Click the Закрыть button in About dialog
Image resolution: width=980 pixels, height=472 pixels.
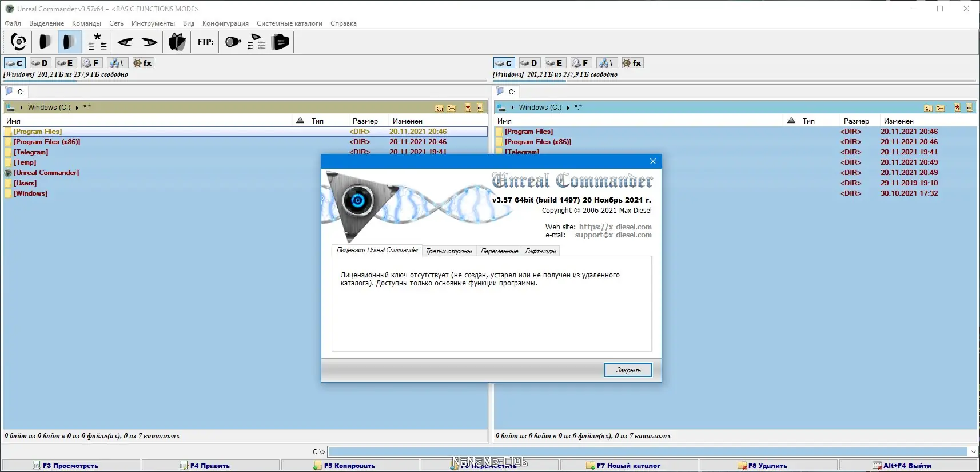(x=628, y=370)
